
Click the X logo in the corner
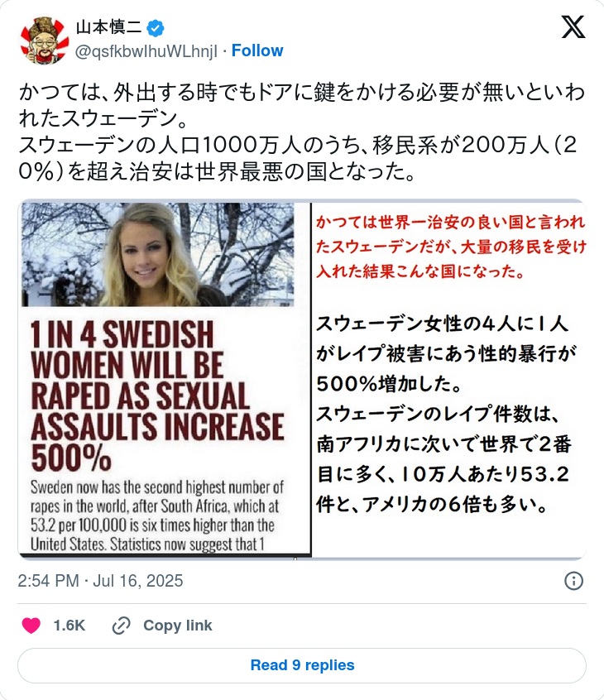coord(573,26)
